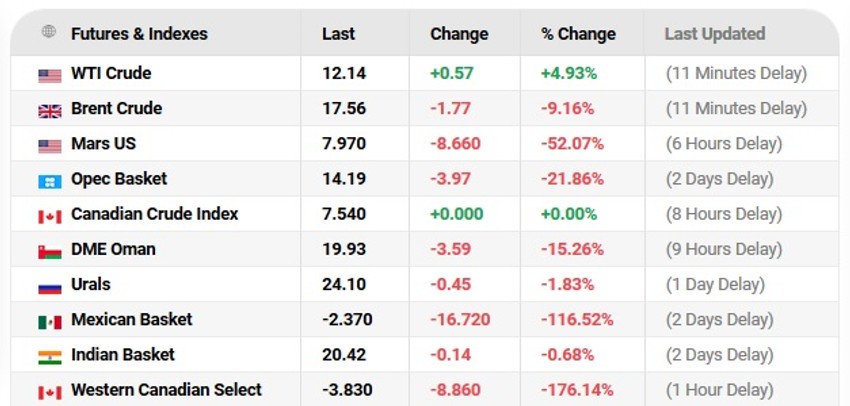Click the % Change column header
The image size is (850, 406).
point(578,34)
